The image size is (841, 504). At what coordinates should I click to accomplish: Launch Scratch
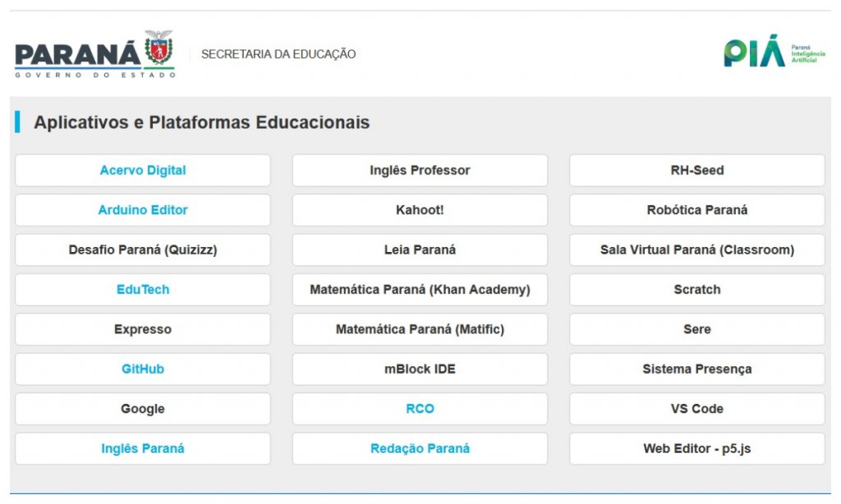tap(697, 290)
